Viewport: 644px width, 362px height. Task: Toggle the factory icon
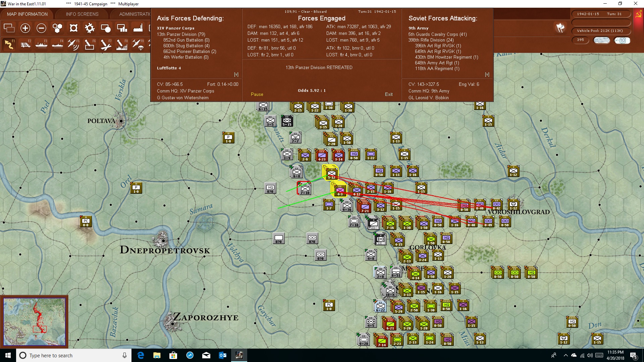[138, 28]
